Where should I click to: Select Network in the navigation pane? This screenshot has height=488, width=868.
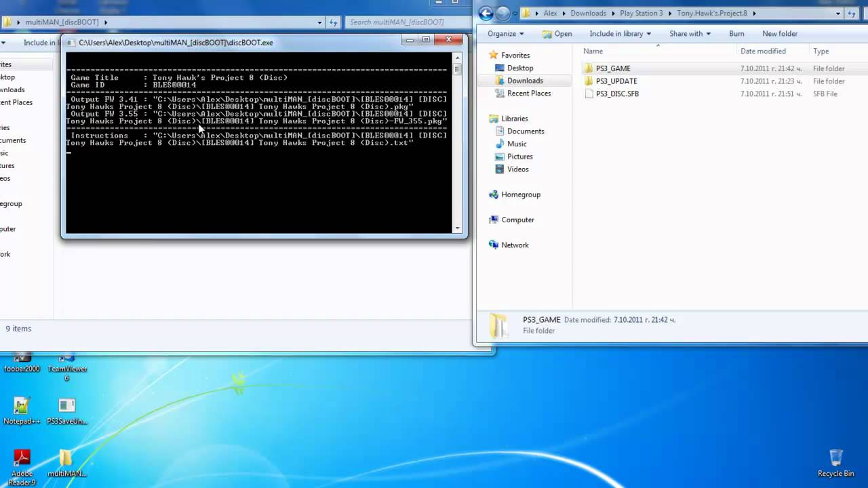click(x=515, y=245)
